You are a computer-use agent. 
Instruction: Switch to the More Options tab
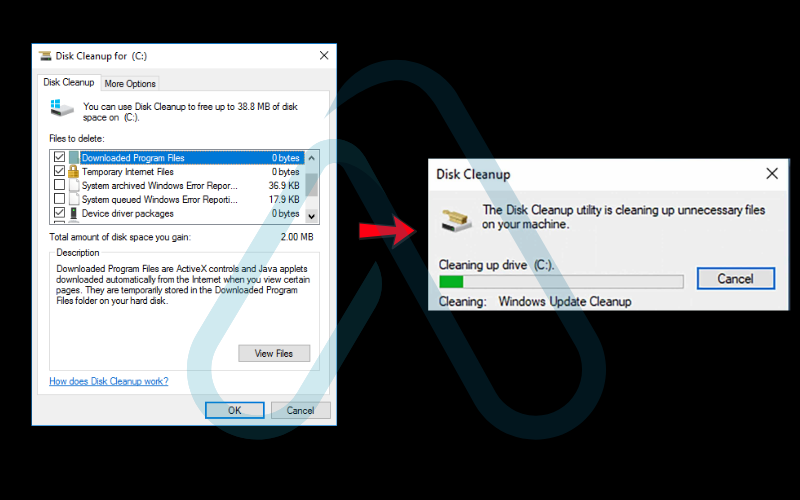130,83
